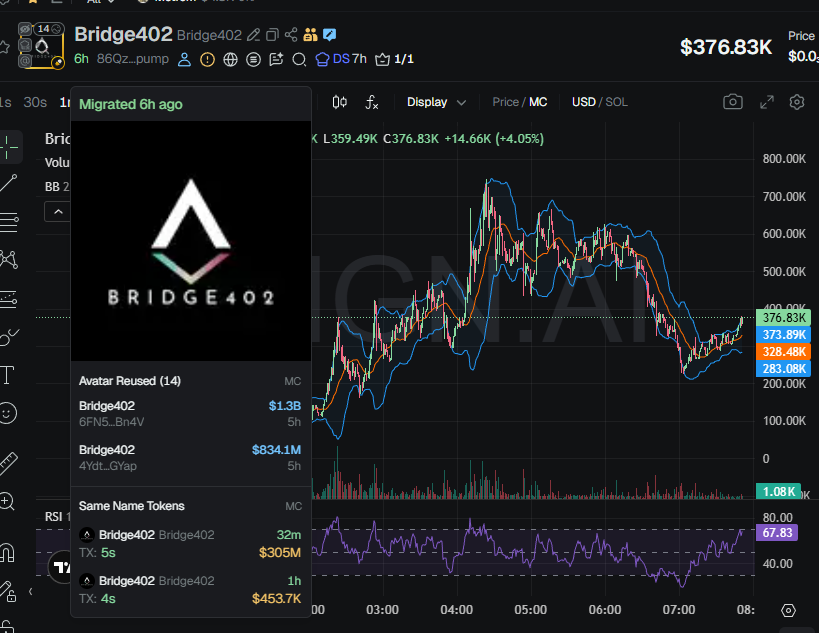819x633 pixels.
Task: Select the 30s timeframe
Action: coord(35,102)
